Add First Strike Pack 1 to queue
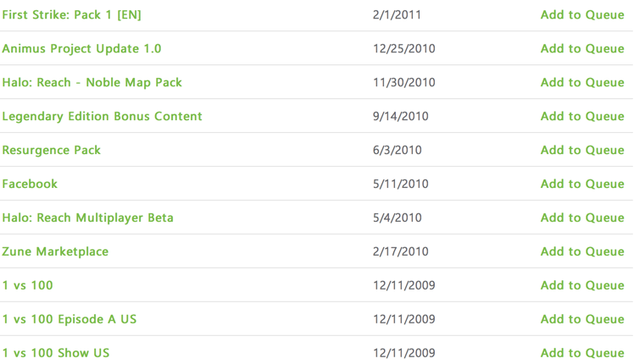The image size is (634, 364). pos(582,15)
